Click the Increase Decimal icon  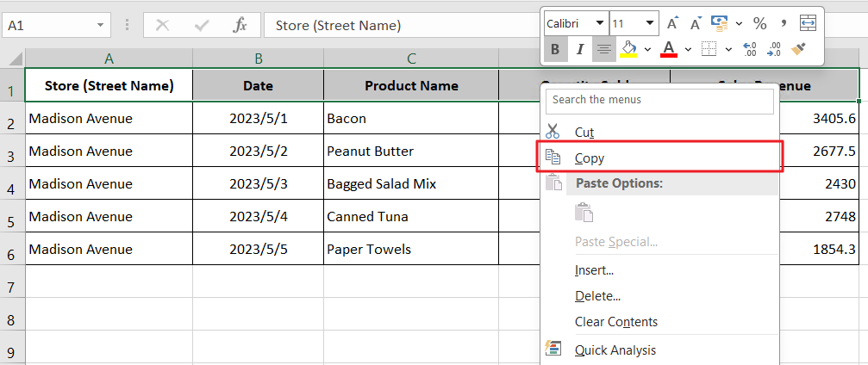coord(749,49)
